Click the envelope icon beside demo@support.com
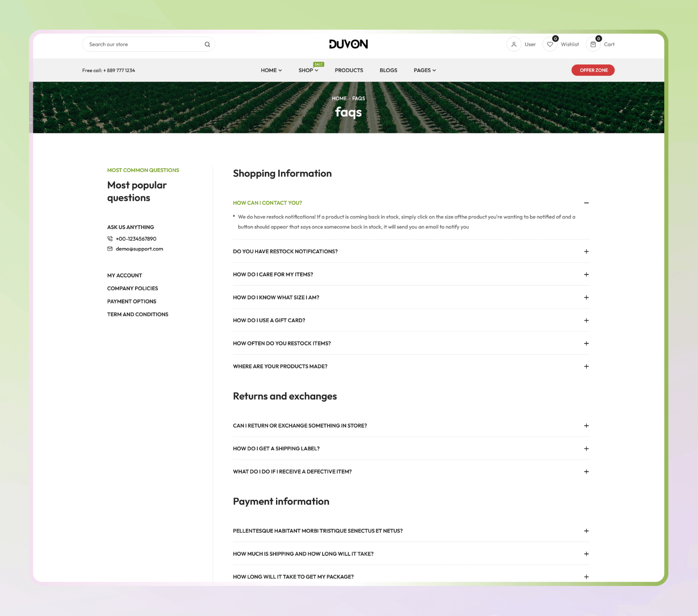 pyautogui.click(x=110, y=249)
